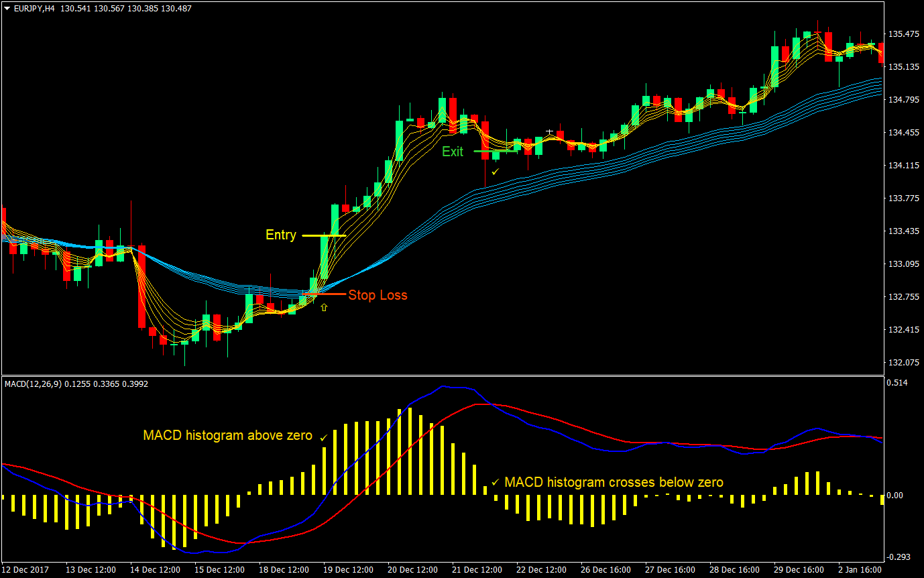Click the green buy arrow below Stop Loss
This screenshot has width=924, height=578.
pyautogui.click(x=324, y=306)
